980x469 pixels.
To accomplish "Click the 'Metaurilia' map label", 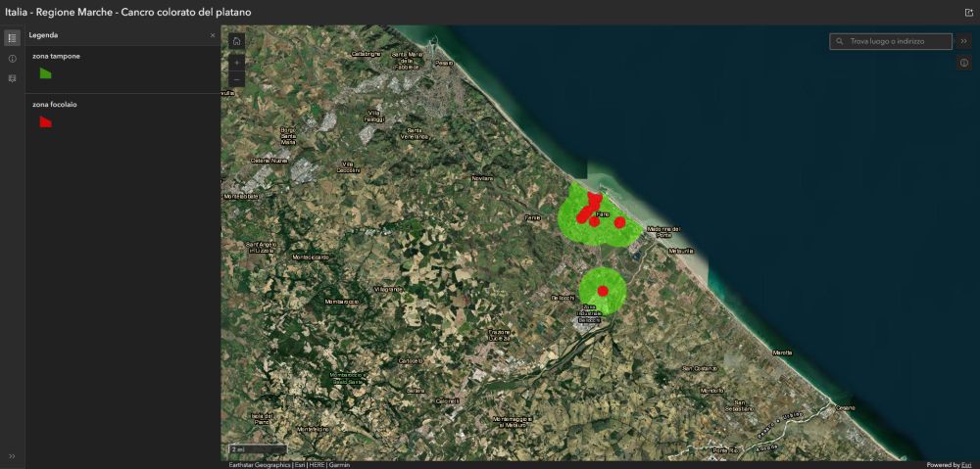I will (681, 251).
